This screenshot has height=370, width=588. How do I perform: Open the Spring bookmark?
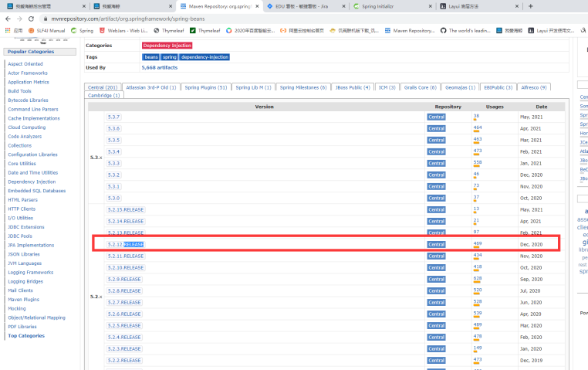coord(82,30)
